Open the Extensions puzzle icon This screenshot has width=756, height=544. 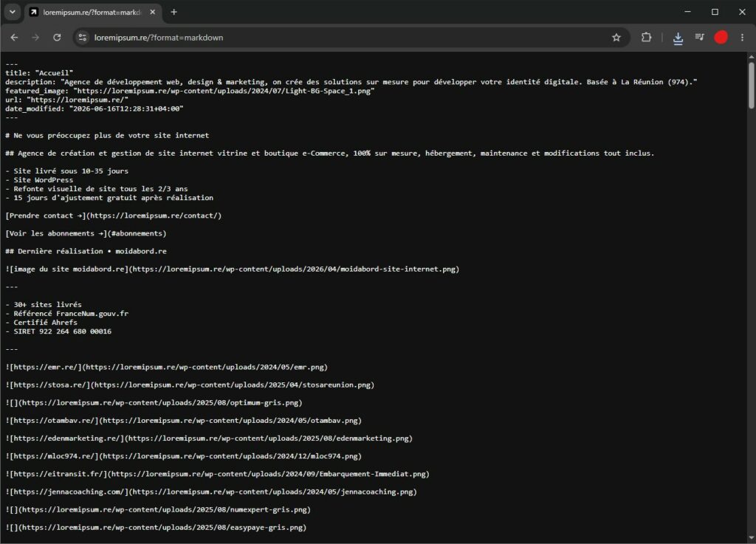(x=646, y=38)
